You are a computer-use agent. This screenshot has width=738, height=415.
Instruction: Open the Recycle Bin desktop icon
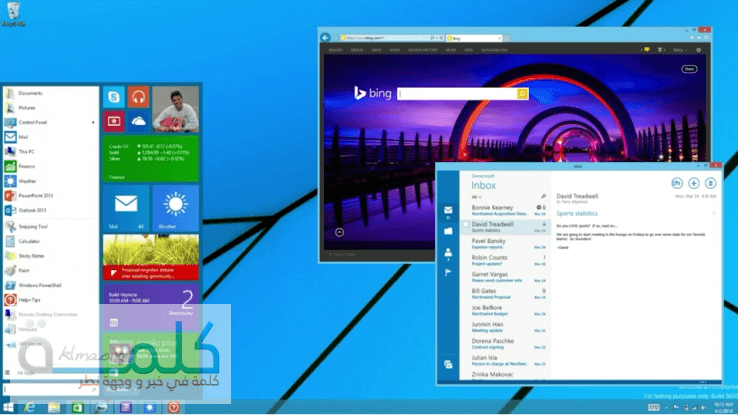pos(13,14)
